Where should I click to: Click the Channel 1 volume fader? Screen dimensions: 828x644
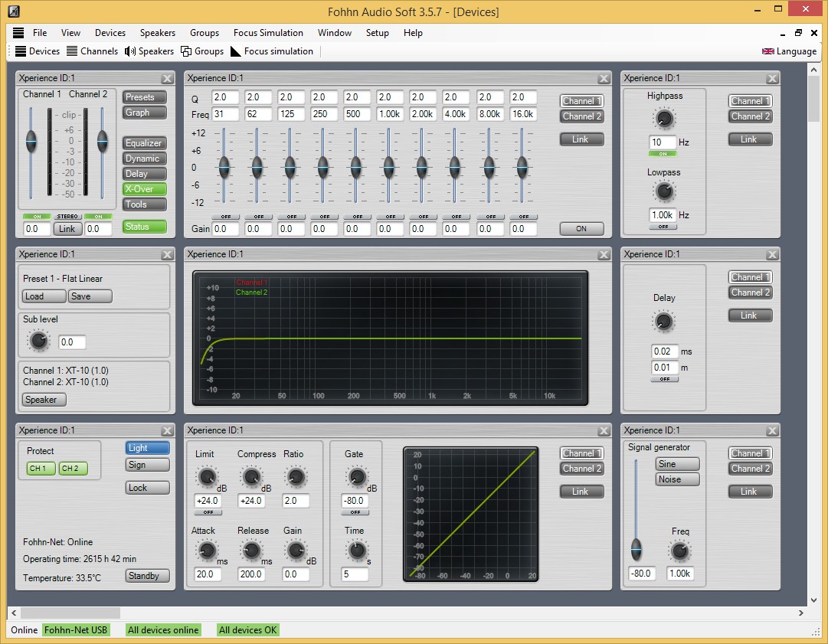click(31, 142)
